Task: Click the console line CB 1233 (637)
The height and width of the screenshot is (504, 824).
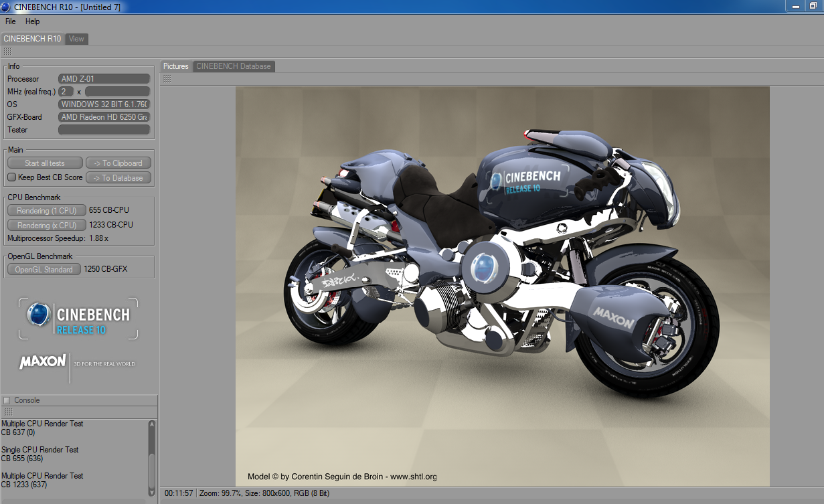Action: click(24, 485)
